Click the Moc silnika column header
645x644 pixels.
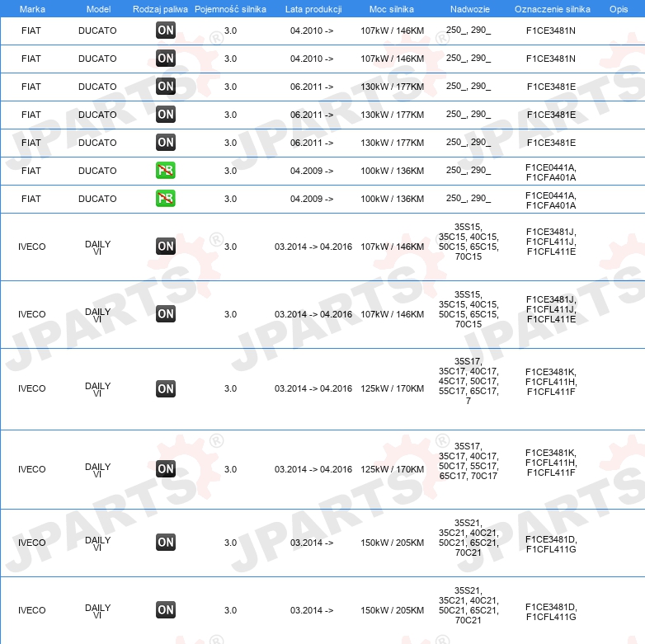click(392, 9)
